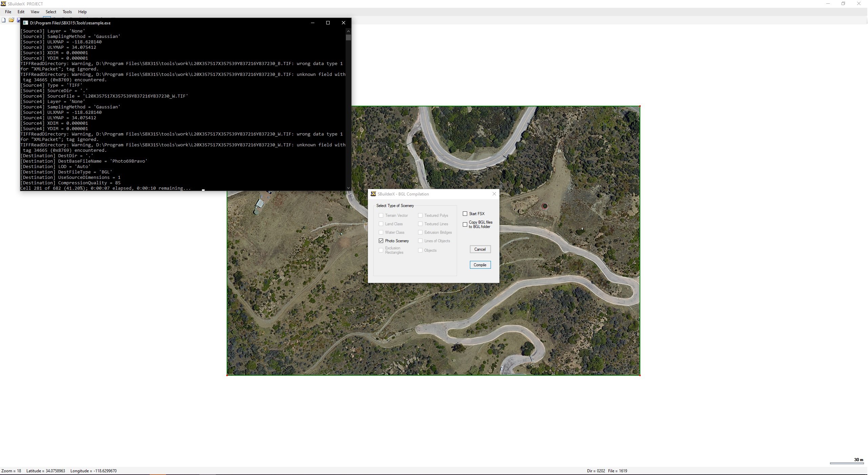868x475 pixels.
Task: Maximize the resample.exe console window
Action: (x=328, y=23)
